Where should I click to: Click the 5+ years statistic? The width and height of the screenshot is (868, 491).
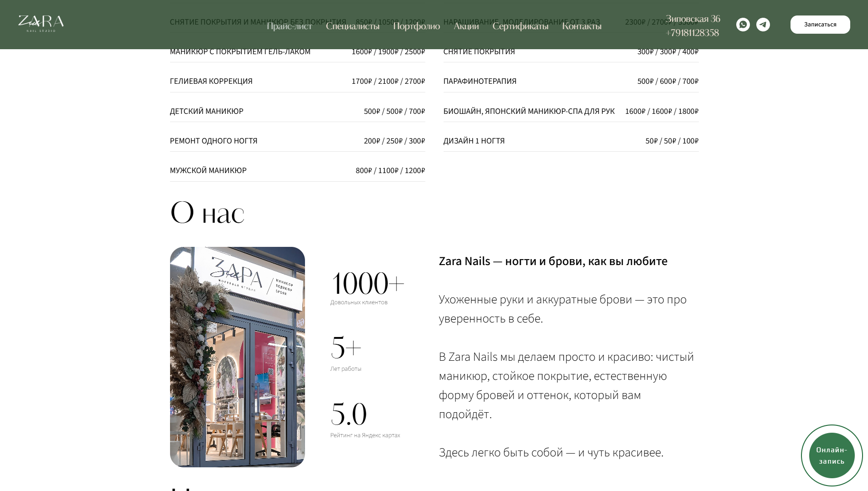click(x=346, y=348)
